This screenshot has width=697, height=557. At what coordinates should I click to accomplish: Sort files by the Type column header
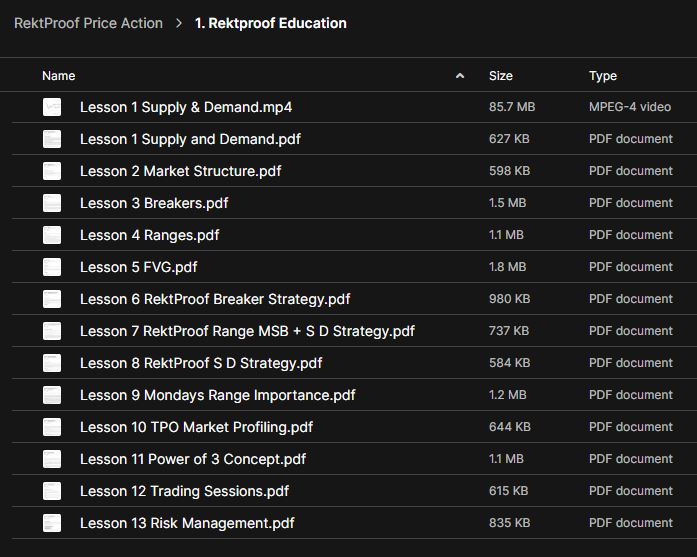603,76
